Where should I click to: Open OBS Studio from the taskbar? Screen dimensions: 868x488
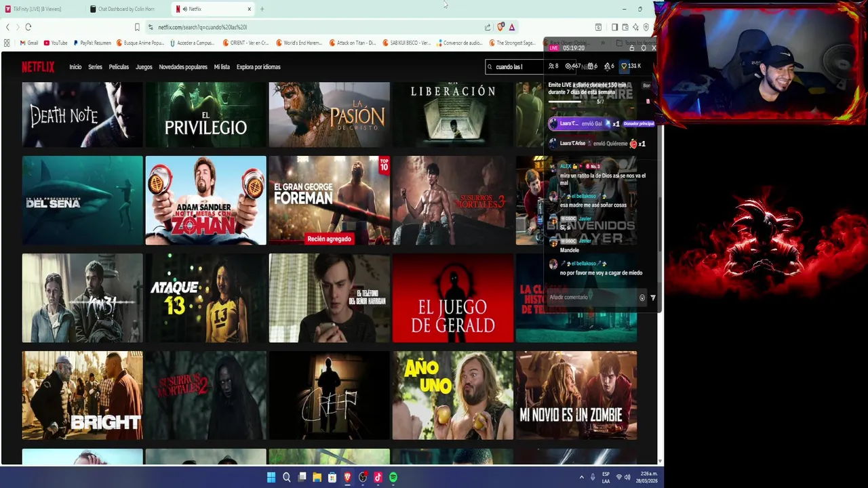[363, 477]
